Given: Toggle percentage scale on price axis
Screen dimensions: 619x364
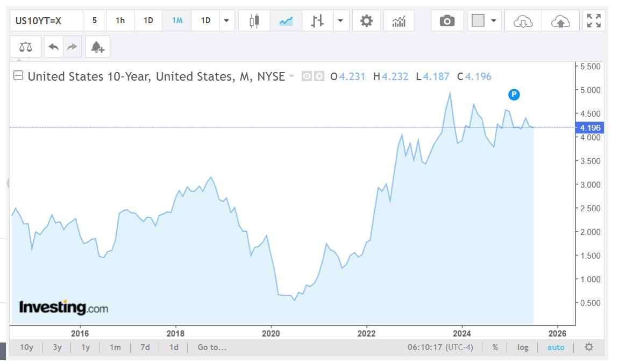Looking at the screenshot, I should click(x=495, y=347).
